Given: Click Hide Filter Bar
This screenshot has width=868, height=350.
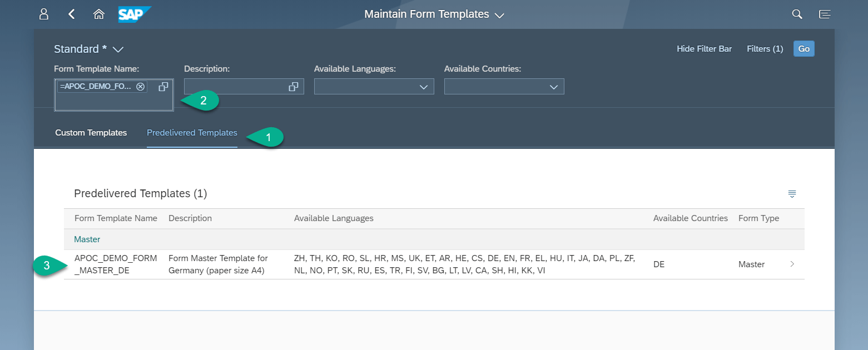Looking at the screenshot, I should point(704,49).
